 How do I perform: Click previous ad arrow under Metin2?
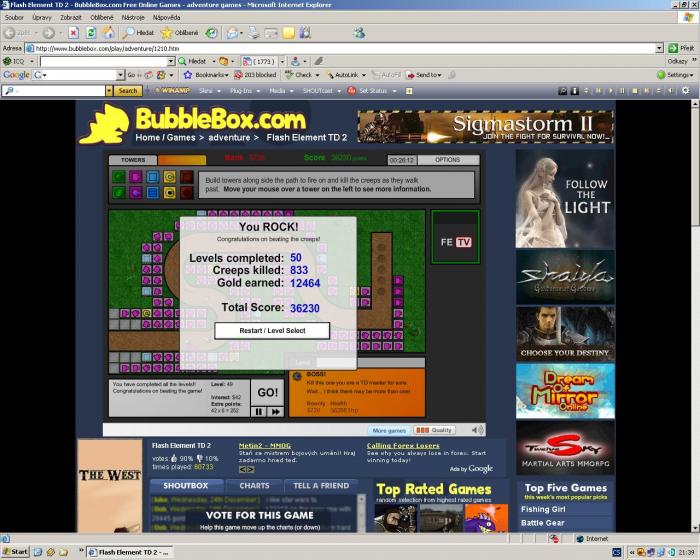coord(242,469)
